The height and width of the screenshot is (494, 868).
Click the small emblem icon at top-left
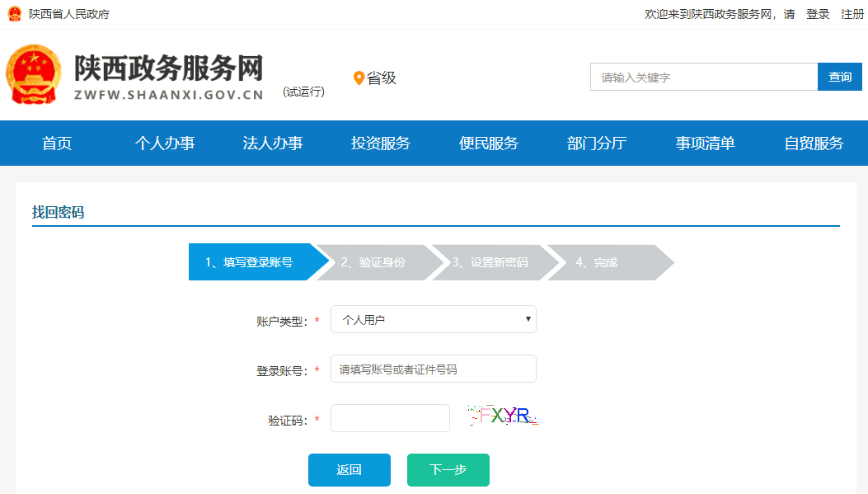tap(13, 14)
